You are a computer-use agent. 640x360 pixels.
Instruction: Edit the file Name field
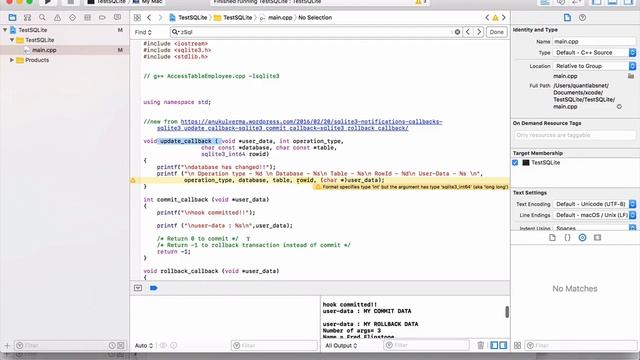click(x=594, y=42)
